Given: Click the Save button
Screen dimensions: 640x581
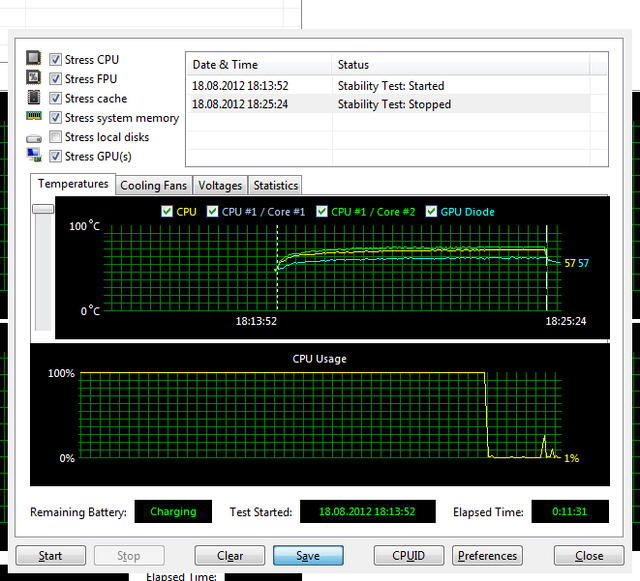Looking at the screenshot, I should click(x=308, y=556).
